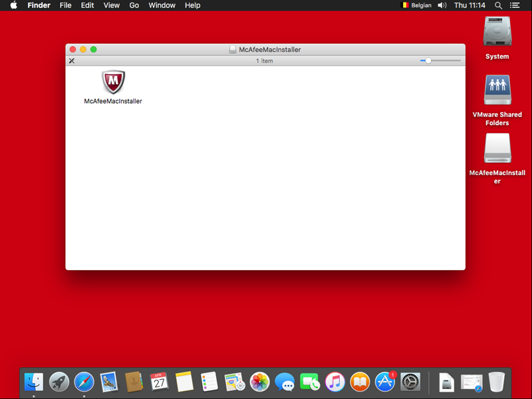Minimize the McAfeeMacInstaller window with the yellow button
Screen dimensions: 532x399
coord(83,49)
